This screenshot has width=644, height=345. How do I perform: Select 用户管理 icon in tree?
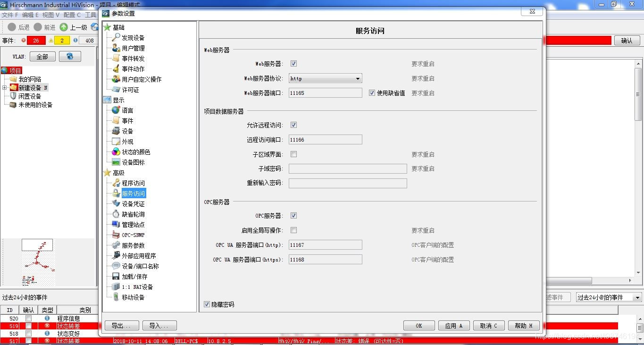116,48
